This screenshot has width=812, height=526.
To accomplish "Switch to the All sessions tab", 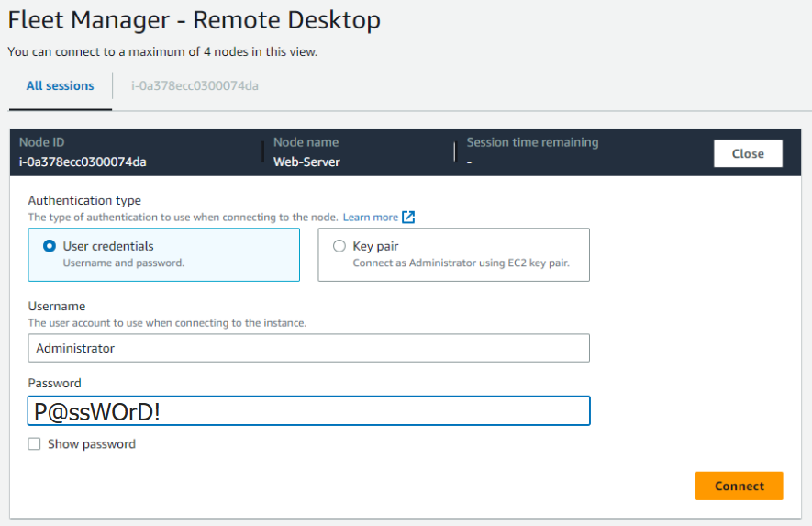I will pos(60,86).
